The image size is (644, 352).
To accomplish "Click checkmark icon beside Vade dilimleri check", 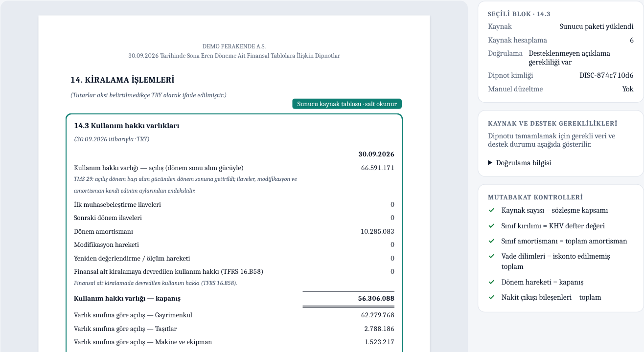I will pos(491,256).
